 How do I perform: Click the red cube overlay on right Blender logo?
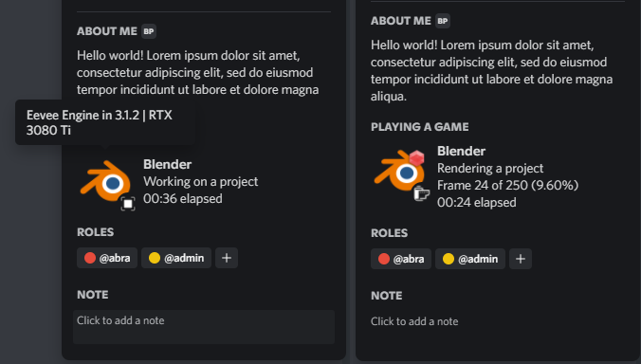(x=416, y=157)
